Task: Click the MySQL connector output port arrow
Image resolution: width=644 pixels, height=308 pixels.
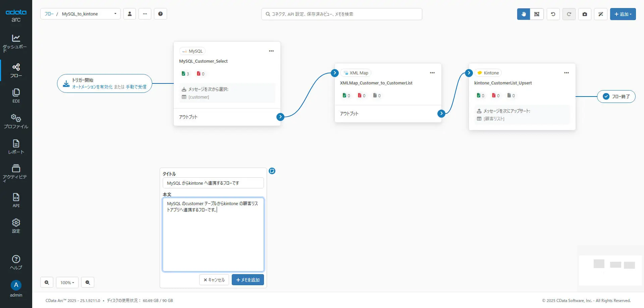Action: point(280,117)
